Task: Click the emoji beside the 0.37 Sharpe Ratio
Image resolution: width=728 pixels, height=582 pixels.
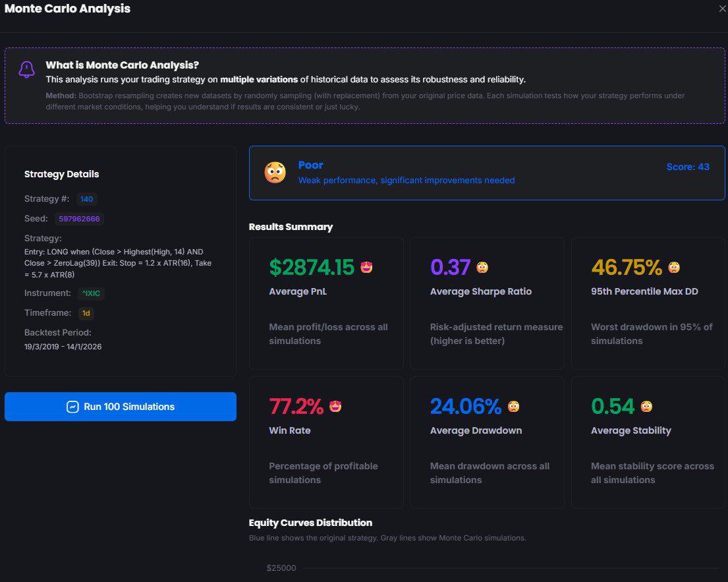Action: point(482,268)
